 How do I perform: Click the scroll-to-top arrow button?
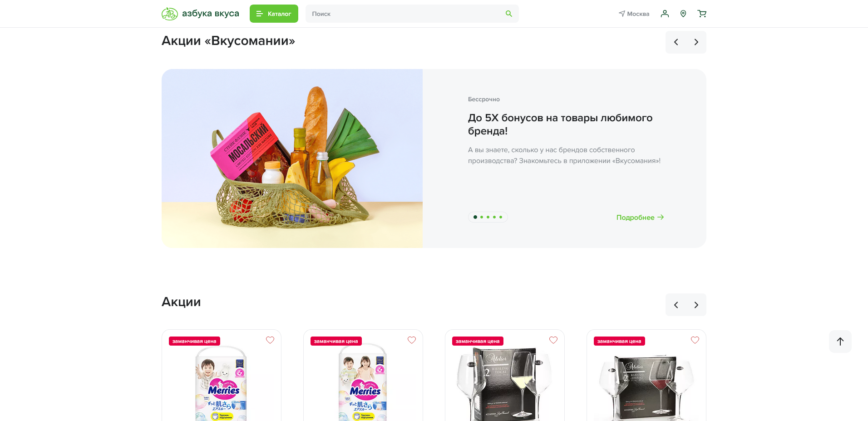coord(840,342)
